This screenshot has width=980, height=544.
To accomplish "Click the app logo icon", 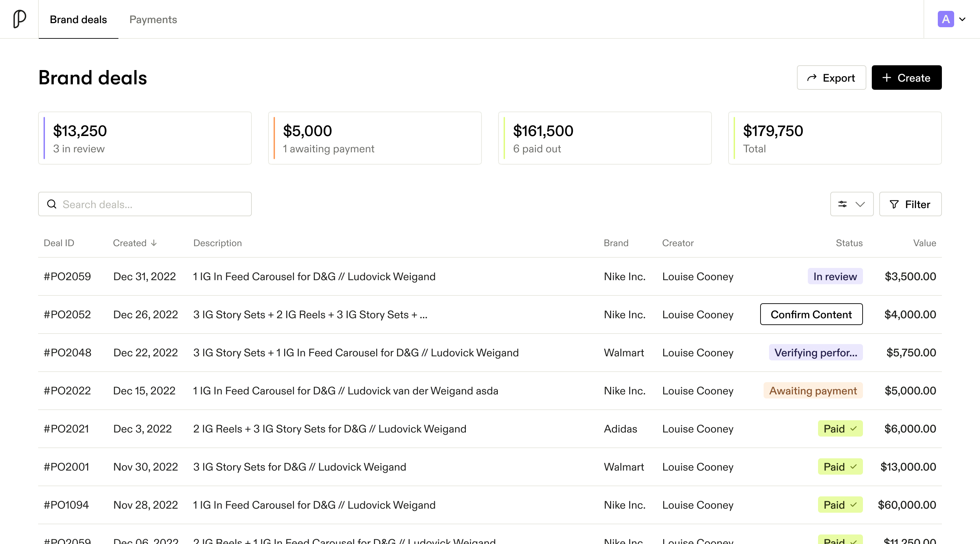I will [x=19, y=19].
